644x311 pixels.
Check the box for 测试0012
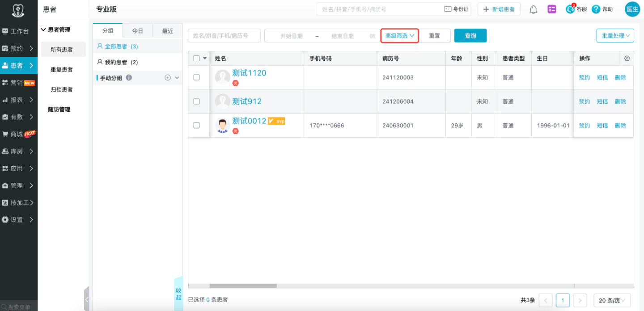[196, 126]
